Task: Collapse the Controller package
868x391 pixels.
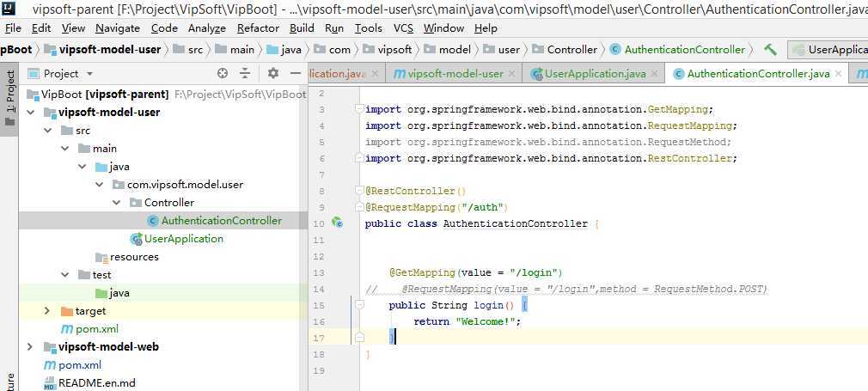Action: [117, 203]
